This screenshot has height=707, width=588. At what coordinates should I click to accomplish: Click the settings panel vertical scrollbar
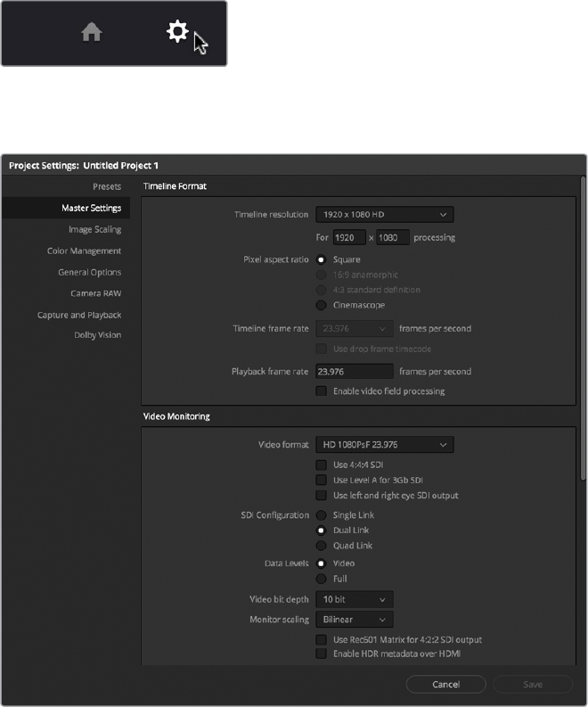(583, 328)
